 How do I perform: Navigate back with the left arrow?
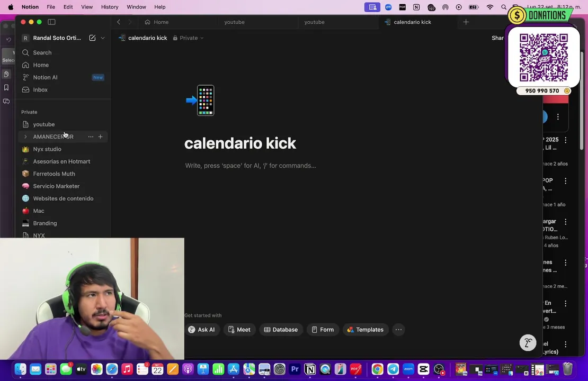119,22
